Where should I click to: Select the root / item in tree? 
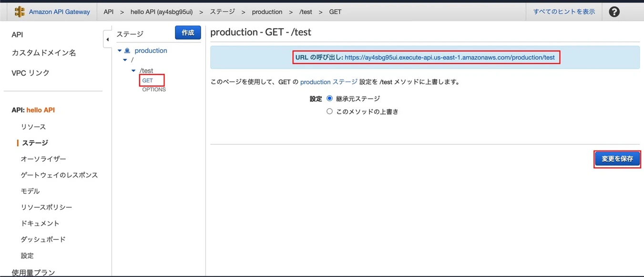[132, 60]
